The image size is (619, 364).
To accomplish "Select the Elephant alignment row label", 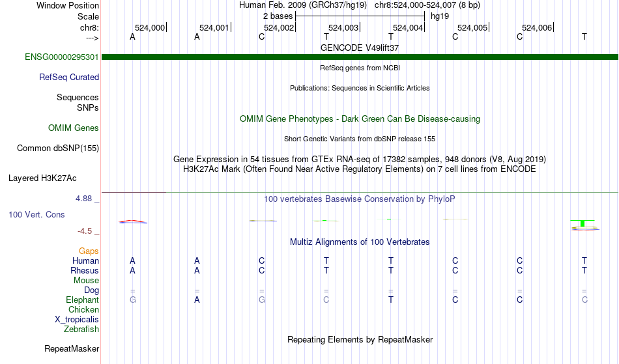I will tap(82, 300).
